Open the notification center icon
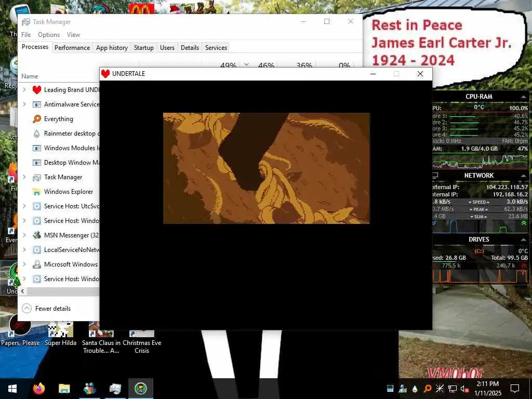The height and width of the screenshot is (399, 532). tap(515, 389)
